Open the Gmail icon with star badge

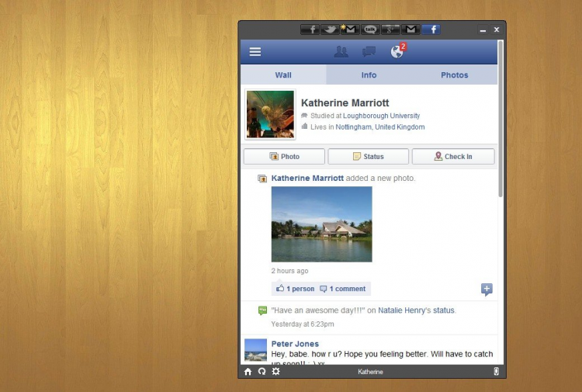click(350, 29)
